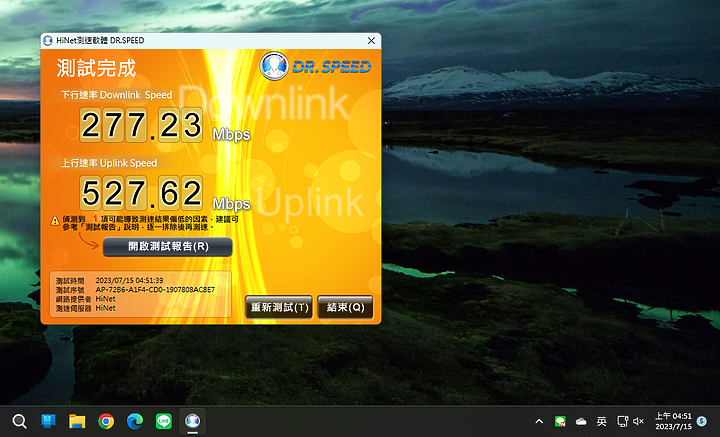This screenshot has width=720, height=437.
Task: Launch Microsoft Edge from the taskbar
Action: click(x=135, y=421)
